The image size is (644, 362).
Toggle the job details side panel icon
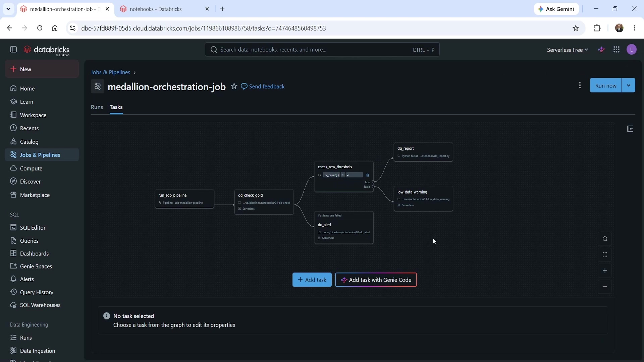(630, 129)
